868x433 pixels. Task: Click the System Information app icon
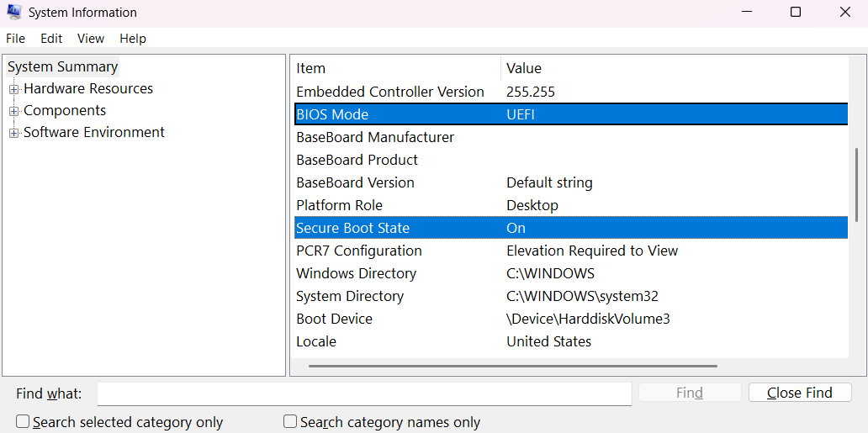(13, 13)
